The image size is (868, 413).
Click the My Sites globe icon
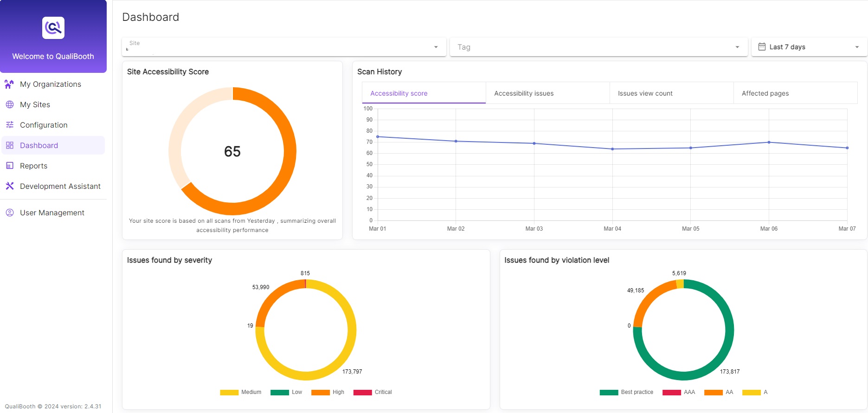click(9, 104)
